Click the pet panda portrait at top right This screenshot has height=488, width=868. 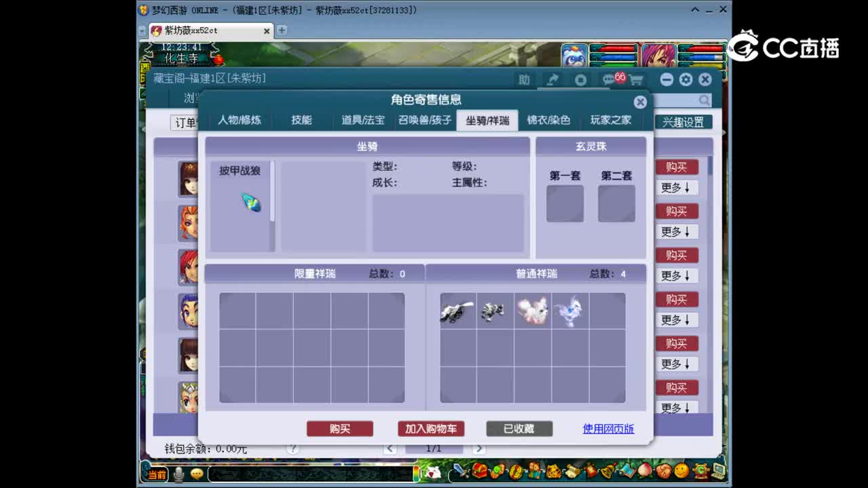[574, 56]
